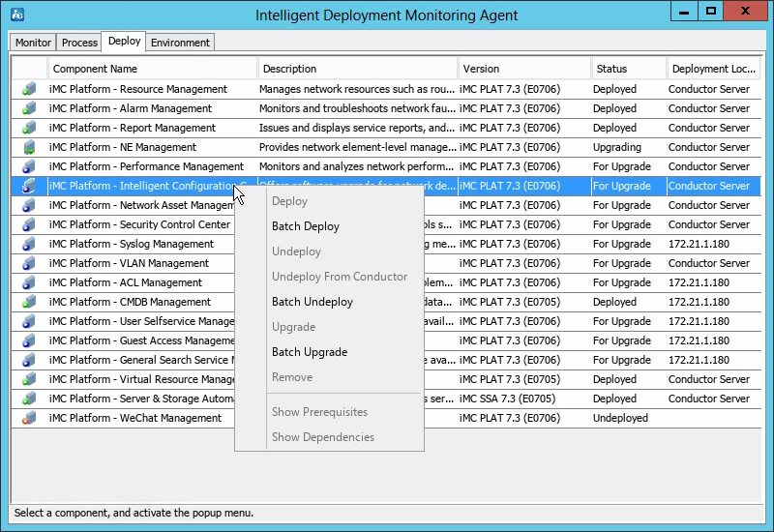Click 172.21.1.180 location in Syslog Management row

coord(699,244)
